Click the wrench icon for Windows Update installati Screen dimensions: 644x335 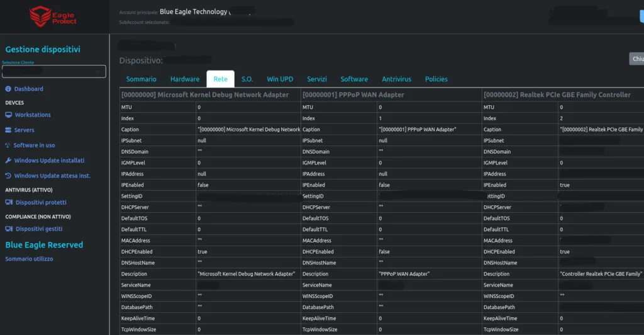pyautogui.click(x=8, y=161)
